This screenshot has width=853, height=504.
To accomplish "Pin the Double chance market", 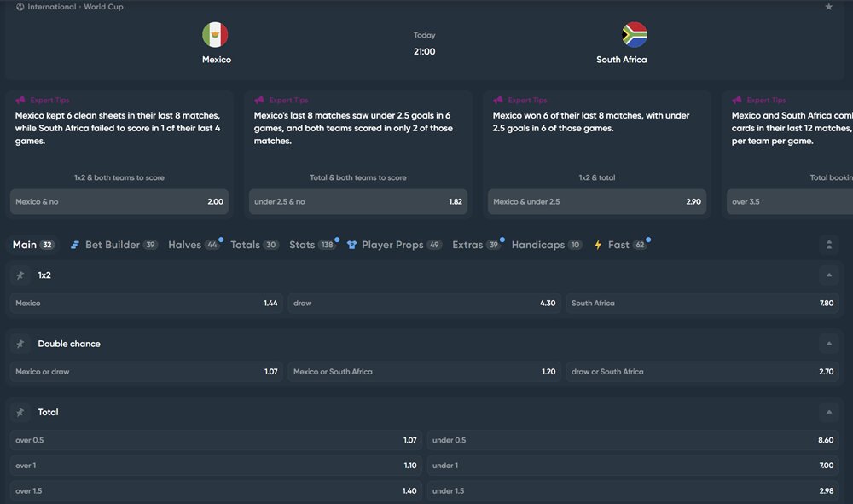I will (20, 344).
